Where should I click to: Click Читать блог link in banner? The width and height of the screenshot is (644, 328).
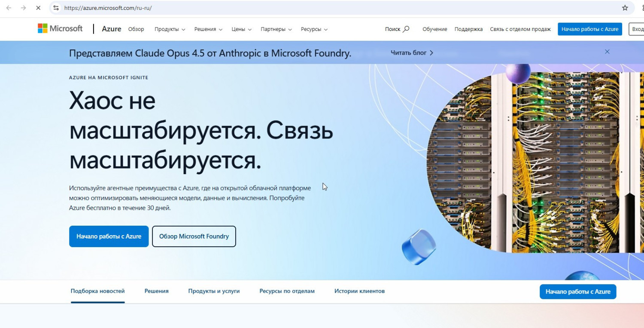(x=412, y=53)
